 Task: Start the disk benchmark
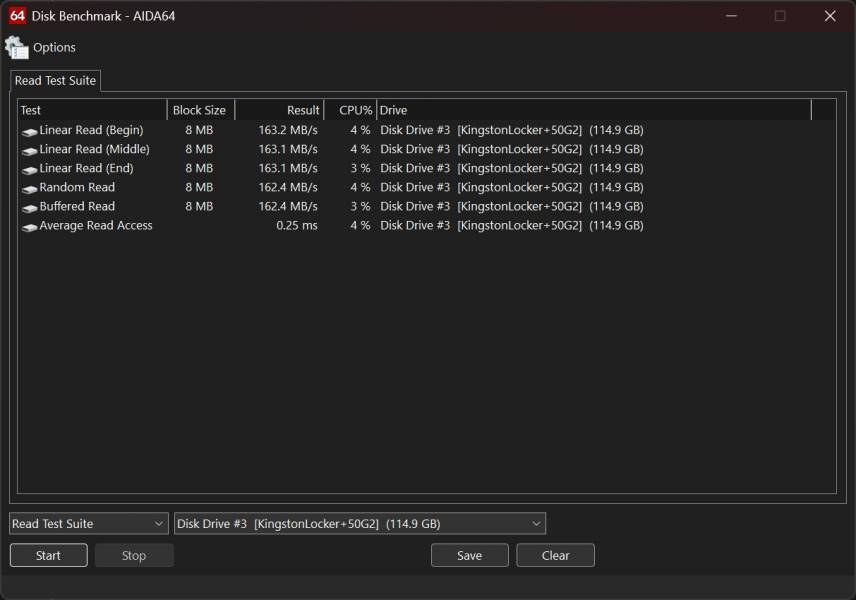[x=49, y=555]
